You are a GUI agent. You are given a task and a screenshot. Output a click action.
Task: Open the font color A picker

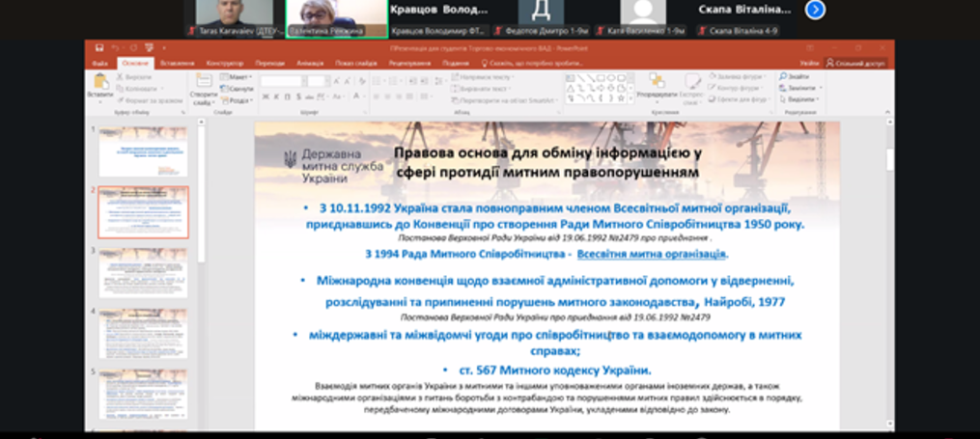[357, 96]
